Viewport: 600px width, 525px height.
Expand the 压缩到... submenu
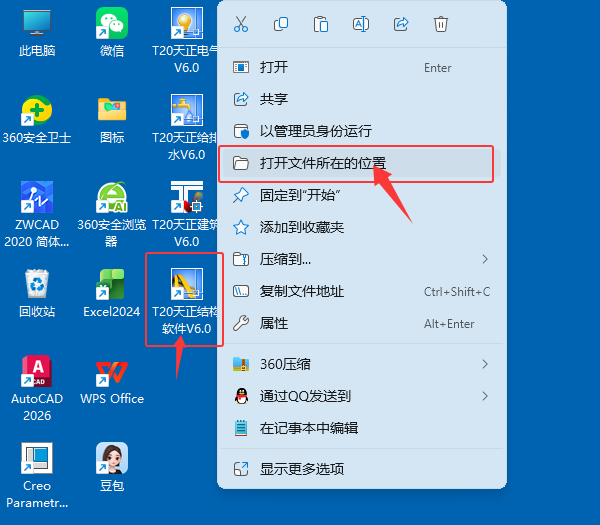pyautogui.click(x=362, y=259)
